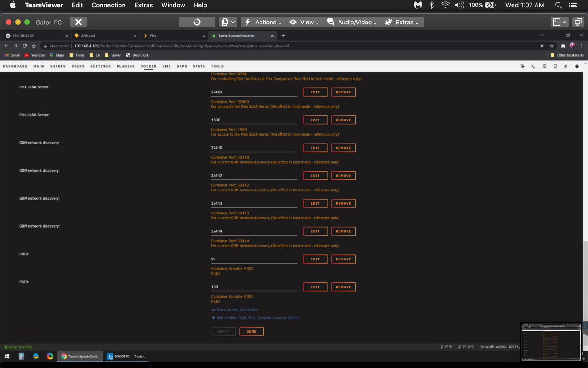The image size is (588, 368).
Task: Open the Connection menu
Action: [x=108, y=5]
